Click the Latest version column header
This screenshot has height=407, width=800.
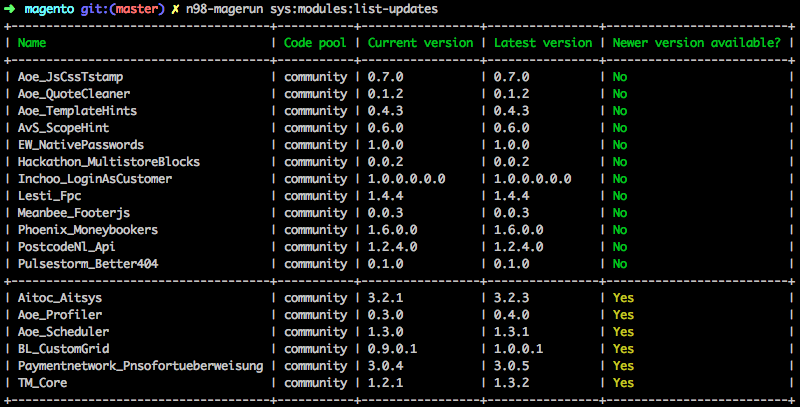click(x=543, y=43)
